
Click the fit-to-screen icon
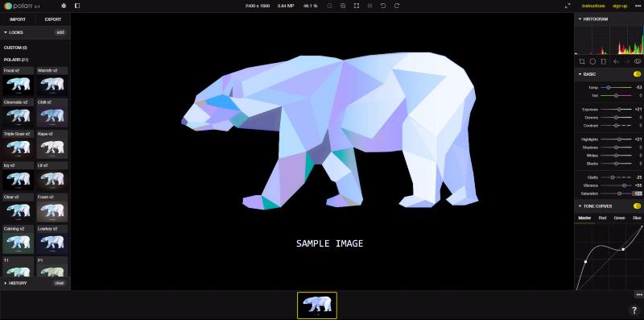357,6
